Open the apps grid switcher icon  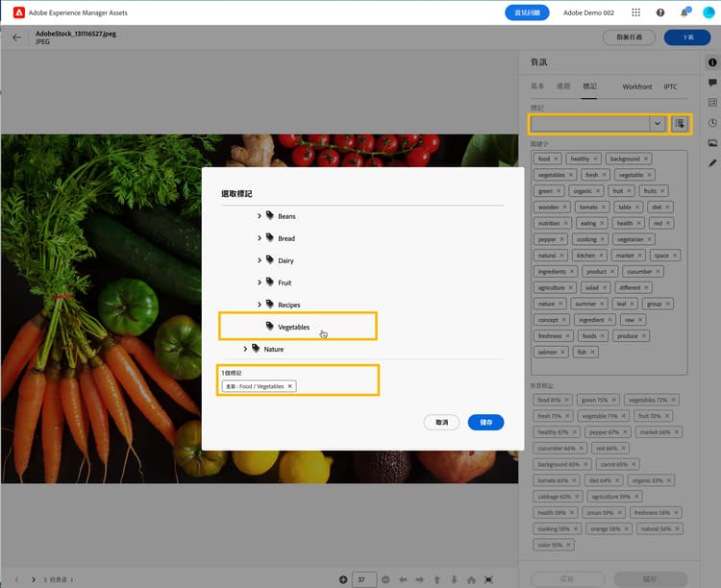tap(636, 12)
